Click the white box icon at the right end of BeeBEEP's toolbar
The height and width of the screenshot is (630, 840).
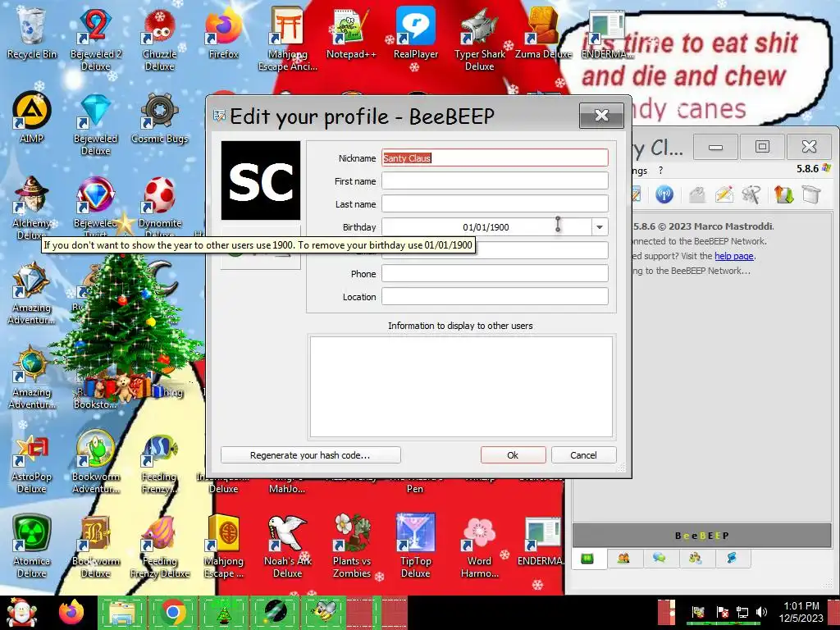point(811,194)
